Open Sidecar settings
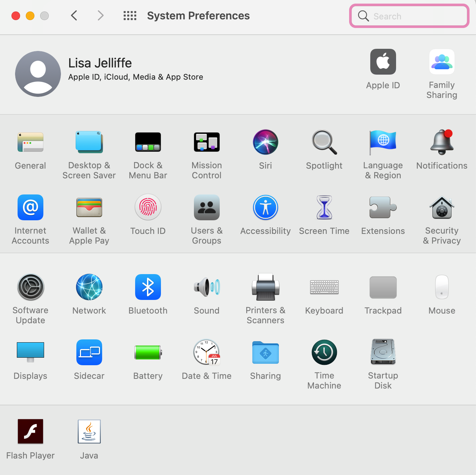This screenshot has height=475, width=476. tap(89, 352)
